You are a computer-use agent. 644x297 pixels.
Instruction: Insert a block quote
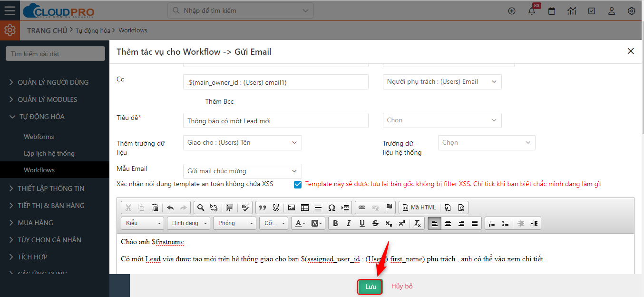262,208
